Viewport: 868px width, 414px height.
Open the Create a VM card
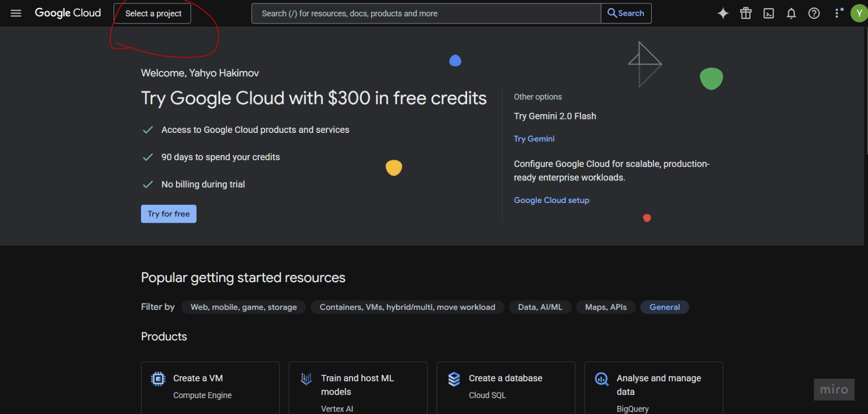tap(210, 388)
